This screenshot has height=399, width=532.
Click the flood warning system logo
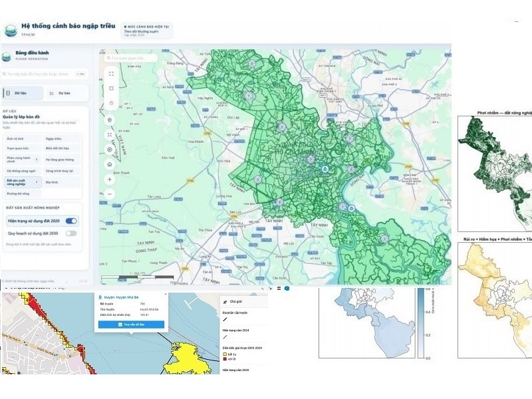11,30
